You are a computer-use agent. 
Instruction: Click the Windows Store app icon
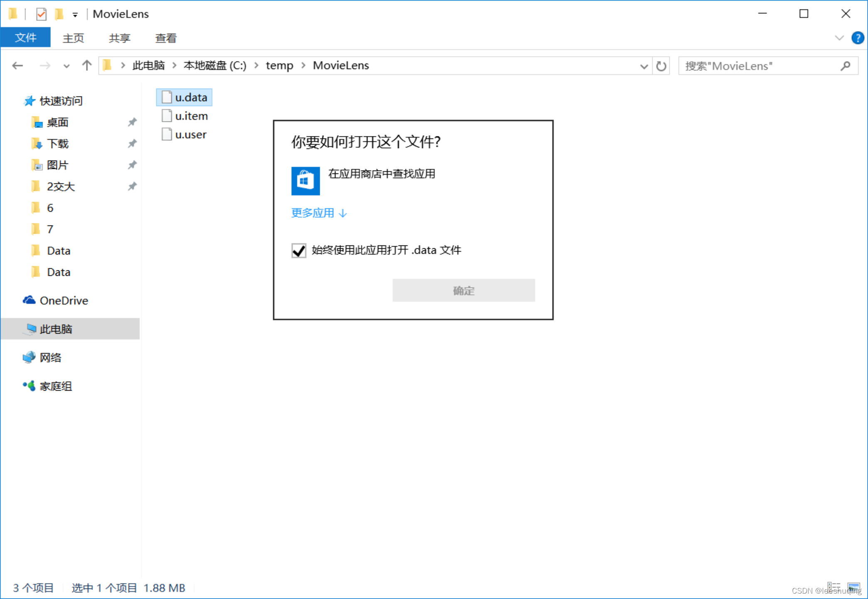[306, 181]
